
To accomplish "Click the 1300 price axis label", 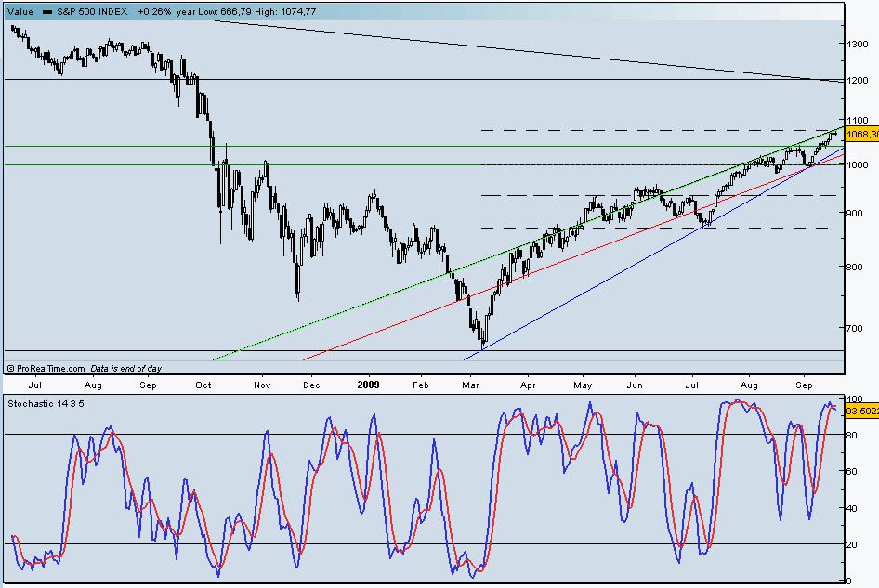I will click(x=859, y=44).
